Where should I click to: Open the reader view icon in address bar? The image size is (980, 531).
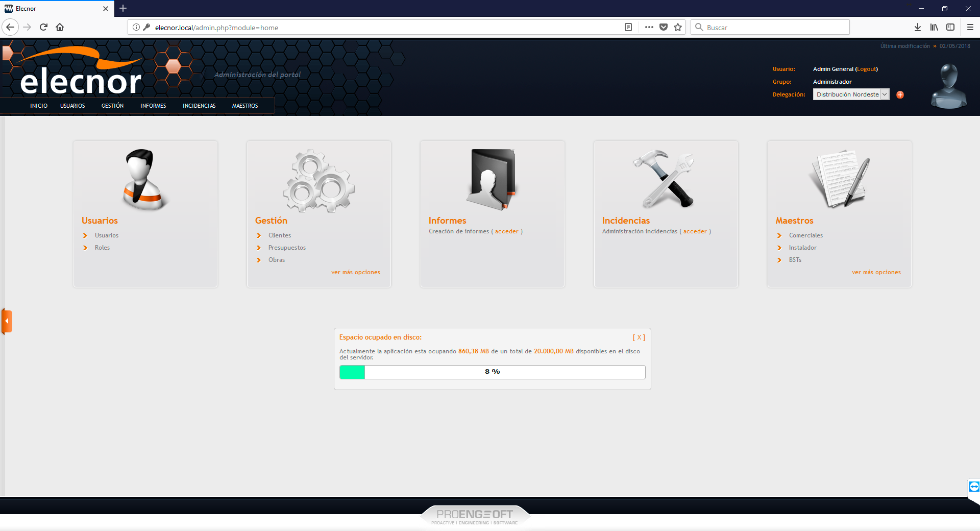tap(628, 27)
